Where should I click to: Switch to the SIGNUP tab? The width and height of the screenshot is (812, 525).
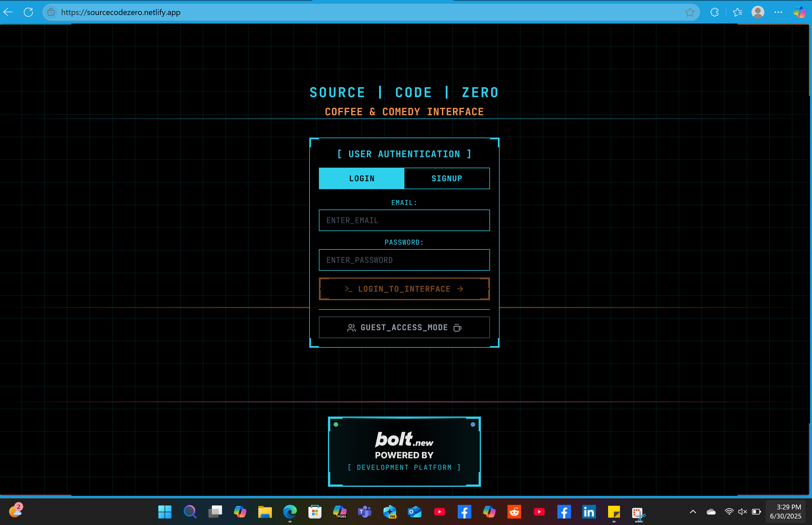pos(447,178)
